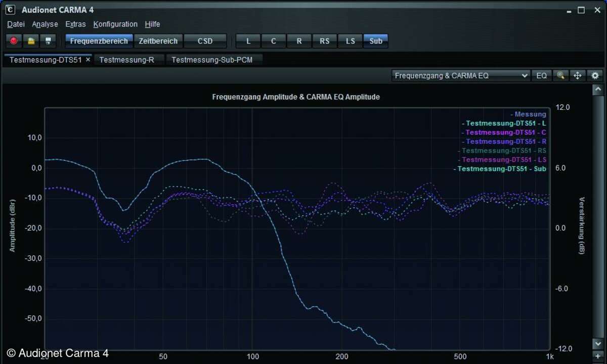Open the Extras menu
607x364 pixels.
click(76, 24)
